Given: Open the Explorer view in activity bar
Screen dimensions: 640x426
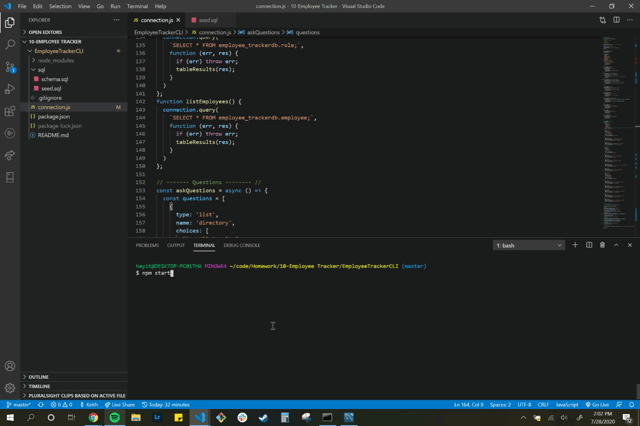Looking at the screenshot, I should [10, 22].
